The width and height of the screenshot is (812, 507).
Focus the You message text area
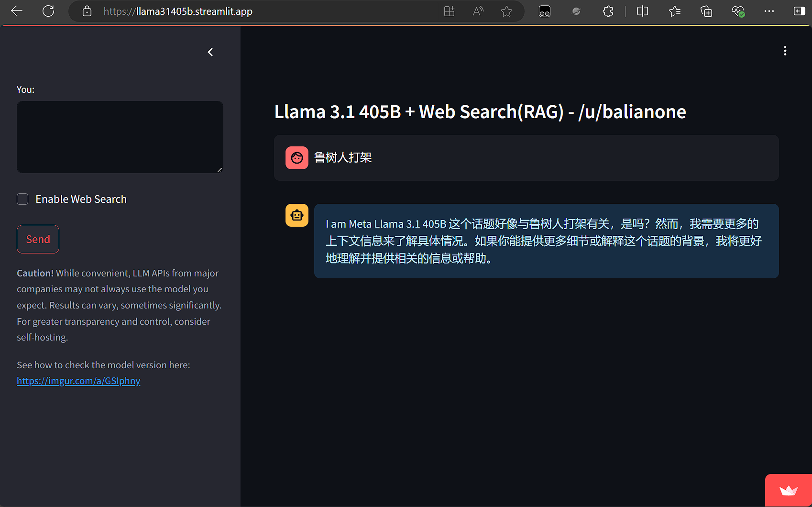click(120, 137)
